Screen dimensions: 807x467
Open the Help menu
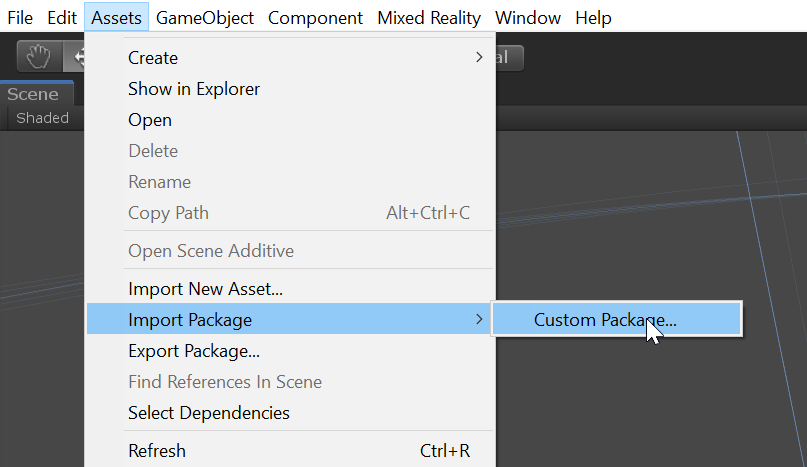tap(593, 18)
